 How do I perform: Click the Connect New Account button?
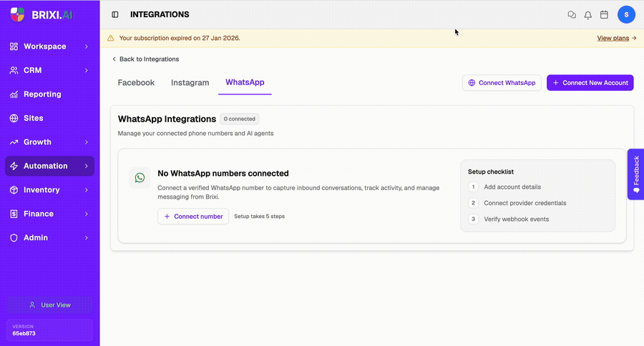pos(590,83)
